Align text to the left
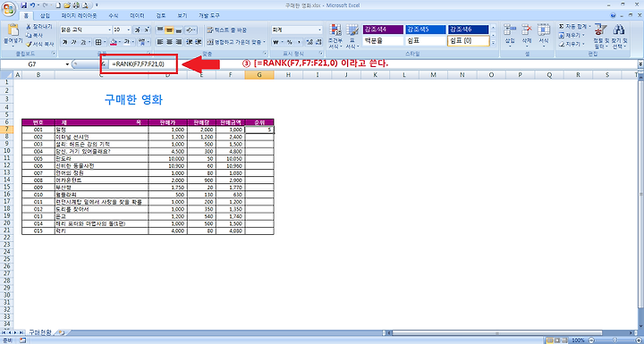The width and height of the screenshot is (644, 344). [x=159, y=42]
